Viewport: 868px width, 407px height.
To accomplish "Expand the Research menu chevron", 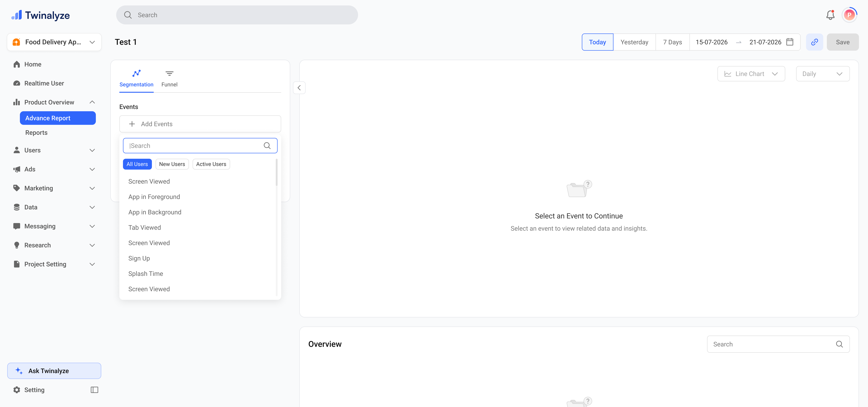I will [92, 245].
